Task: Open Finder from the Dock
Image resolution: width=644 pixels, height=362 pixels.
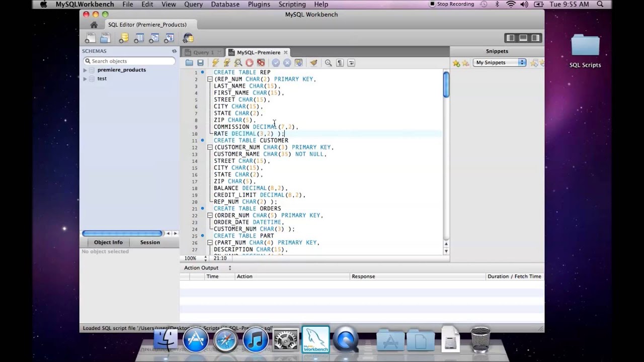Action: pos(166,340)
